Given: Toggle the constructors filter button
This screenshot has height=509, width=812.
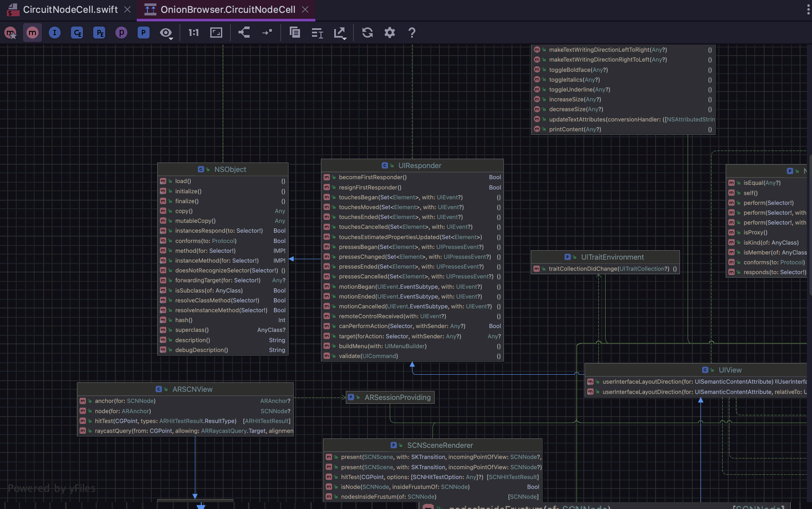Looking at the screenshot, I should tap(10, 33).
